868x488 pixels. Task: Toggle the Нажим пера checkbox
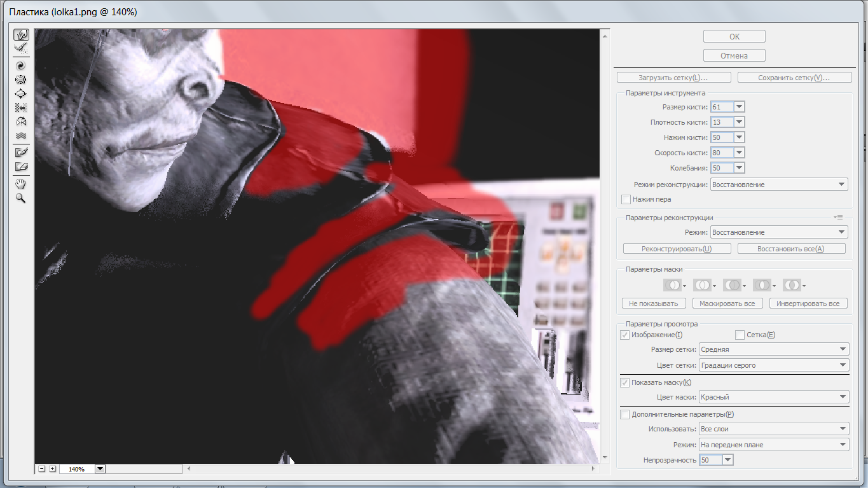626,199
